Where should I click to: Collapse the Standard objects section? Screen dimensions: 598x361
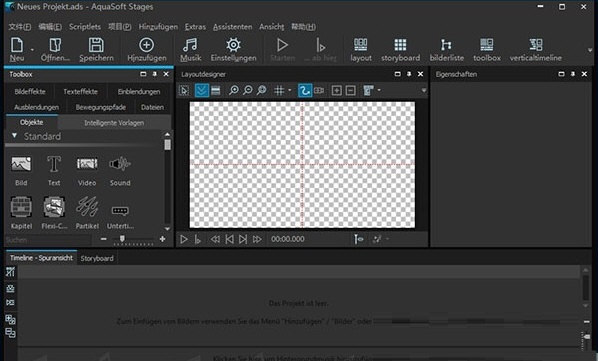pos(14,136)
